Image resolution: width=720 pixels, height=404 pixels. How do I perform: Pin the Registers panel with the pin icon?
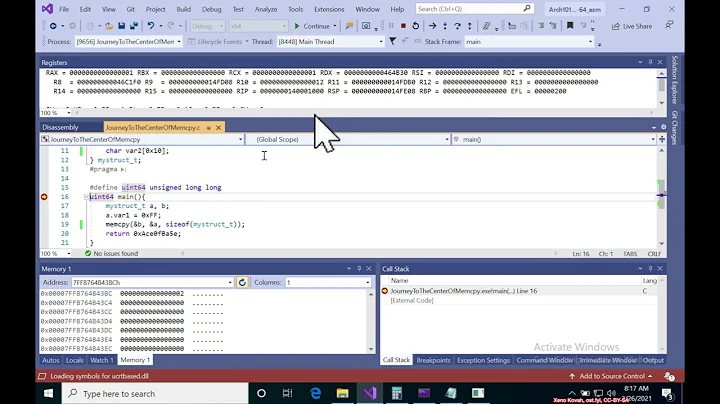650,62
